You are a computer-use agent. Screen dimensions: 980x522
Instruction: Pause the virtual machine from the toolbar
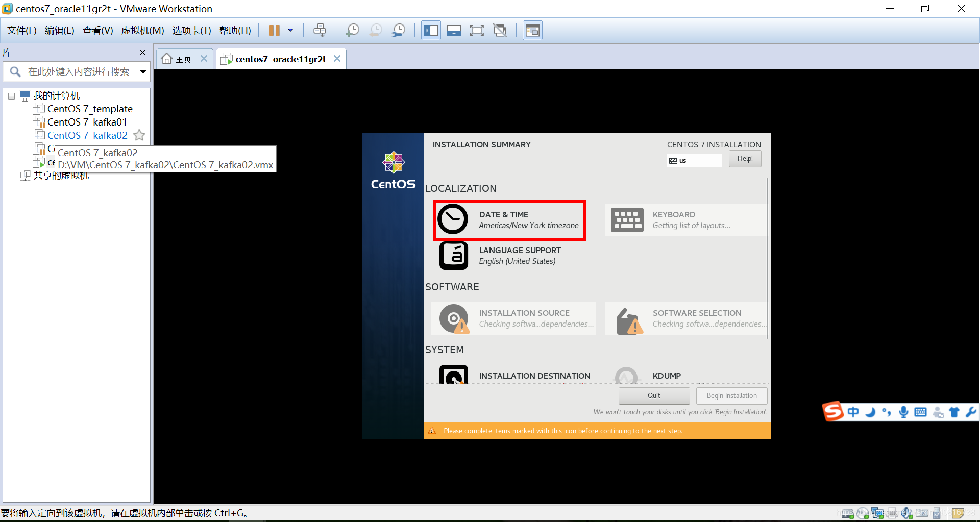click(x=274, y=31)
